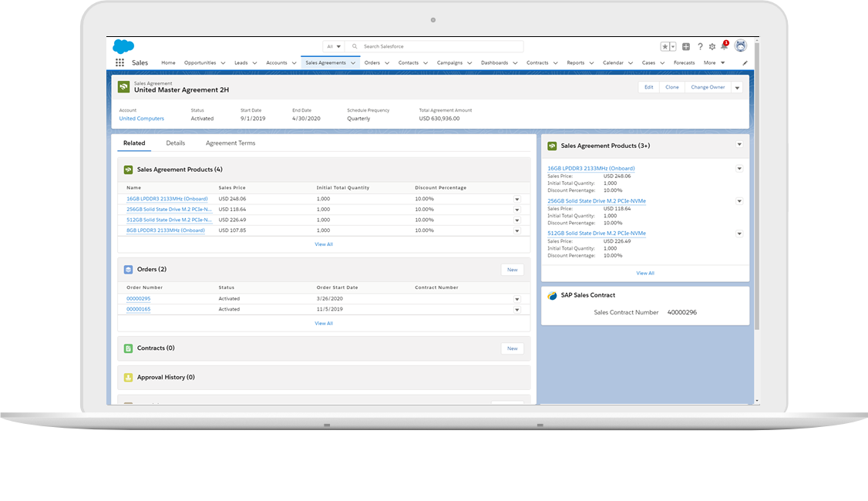Click the Sales Contract Number 40000296

click(x=682, y=312)
